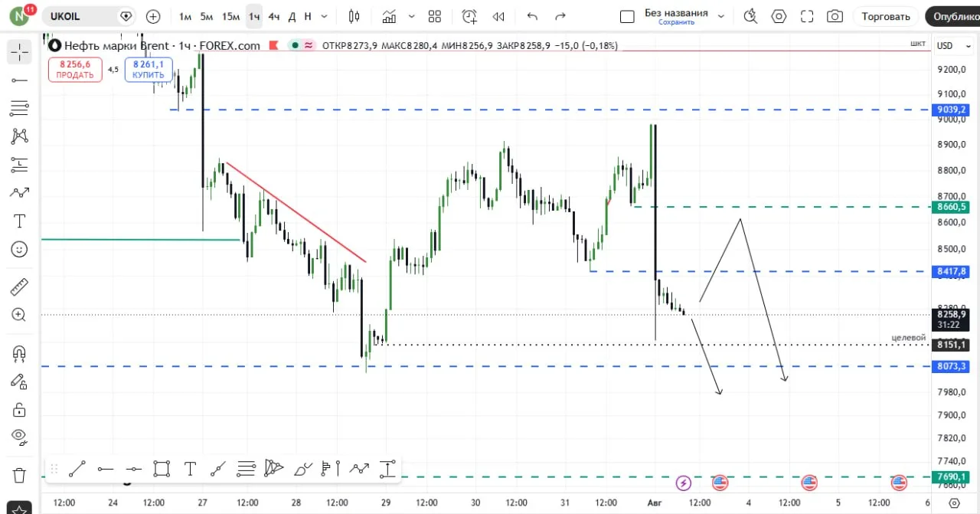This screenshot has width=980, height=514.
Task: Select the daily Д timeframe
Action: (292, 16)
